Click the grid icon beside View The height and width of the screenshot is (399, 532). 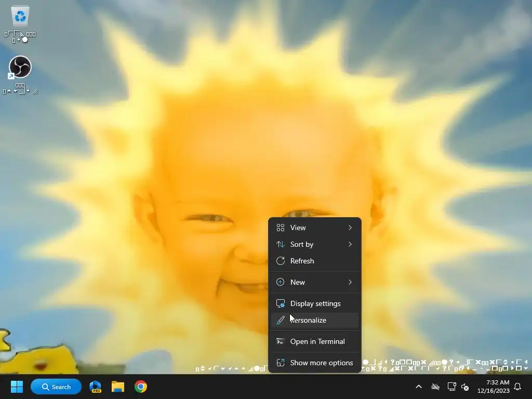[280, 228]
